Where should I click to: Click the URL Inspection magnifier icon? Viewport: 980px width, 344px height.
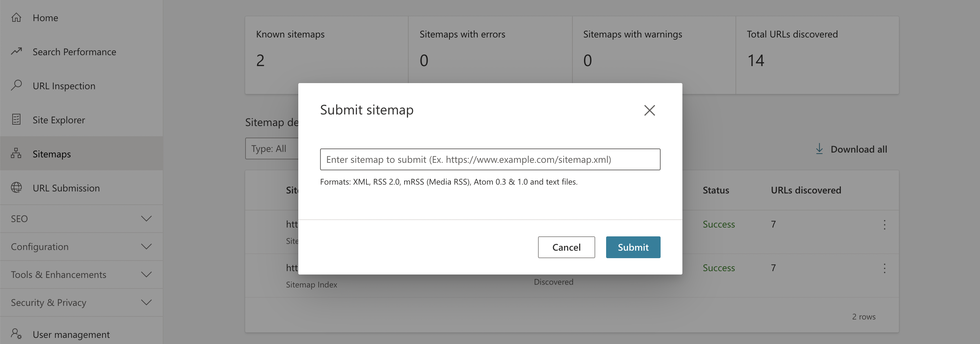coord(16,85)
